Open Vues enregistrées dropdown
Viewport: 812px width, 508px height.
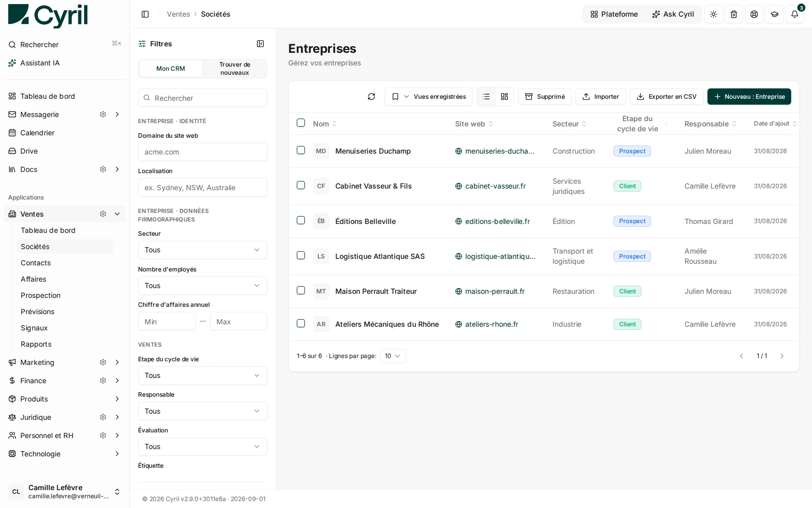[x=428, y=97]
